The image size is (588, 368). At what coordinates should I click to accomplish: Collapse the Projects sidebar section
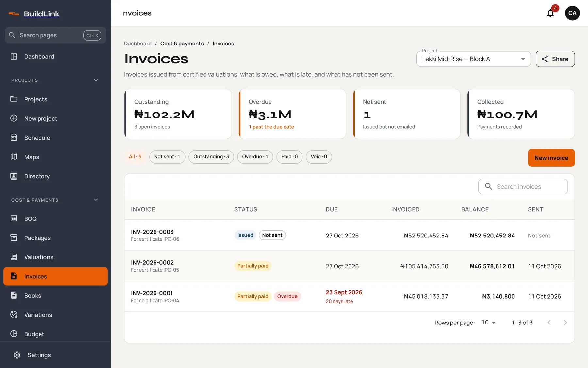(96, 80)
